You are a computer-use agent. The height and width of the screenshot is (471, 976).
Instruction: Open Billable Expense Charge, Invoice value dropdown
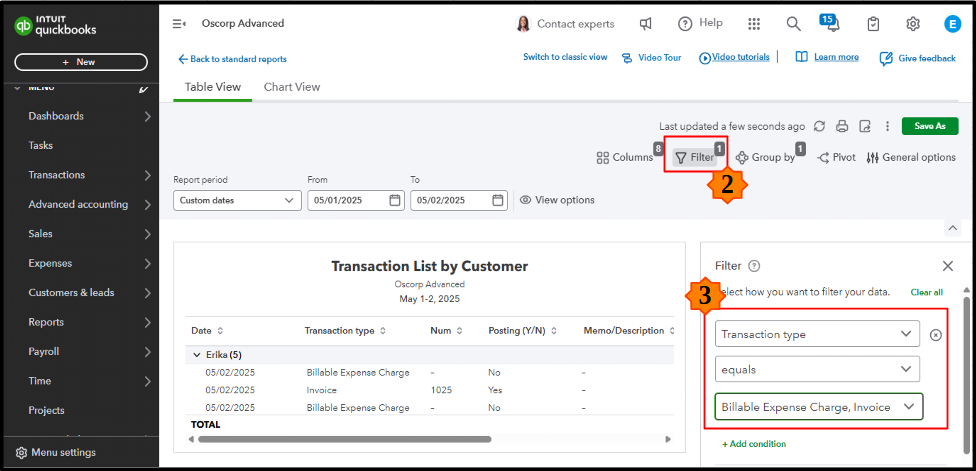pos(819,407)
